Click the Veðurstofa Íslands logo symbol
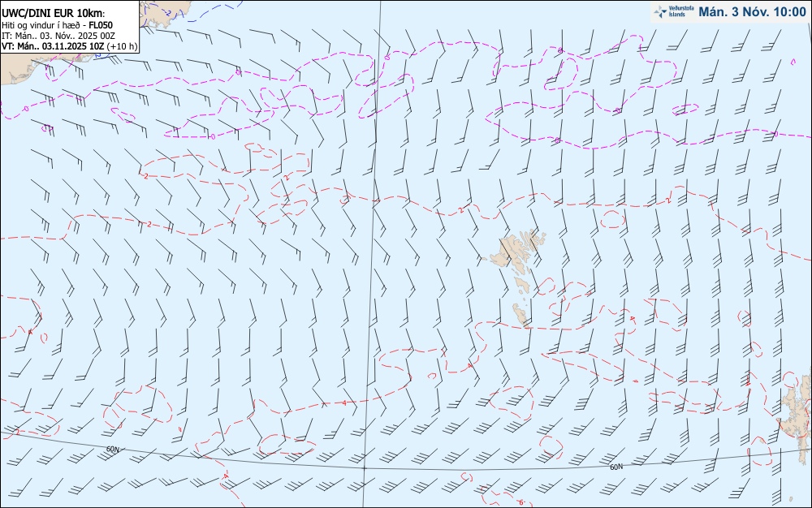Image resolution: width=812 pixels, height=508 pixels. click(x=660, y=12)
